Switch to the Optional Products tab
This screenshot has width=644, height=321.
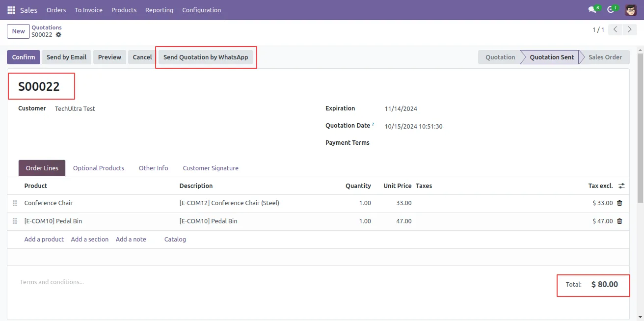pyautogui.click(x=99, y=168)
